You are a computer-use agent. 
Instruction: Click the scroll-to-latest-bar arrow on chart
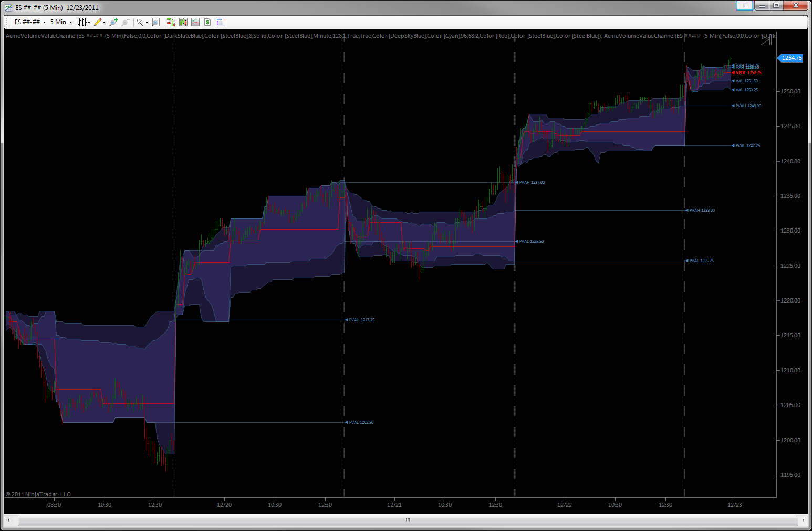(x=766, y=40)
